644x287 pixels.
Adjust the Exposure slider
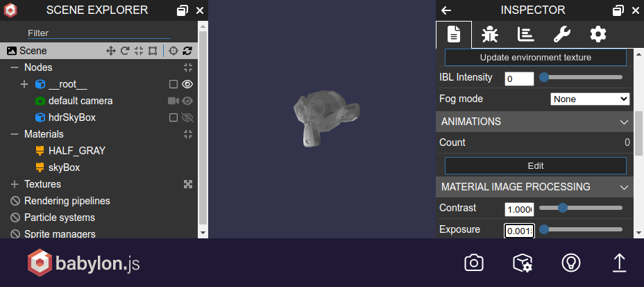581,229
